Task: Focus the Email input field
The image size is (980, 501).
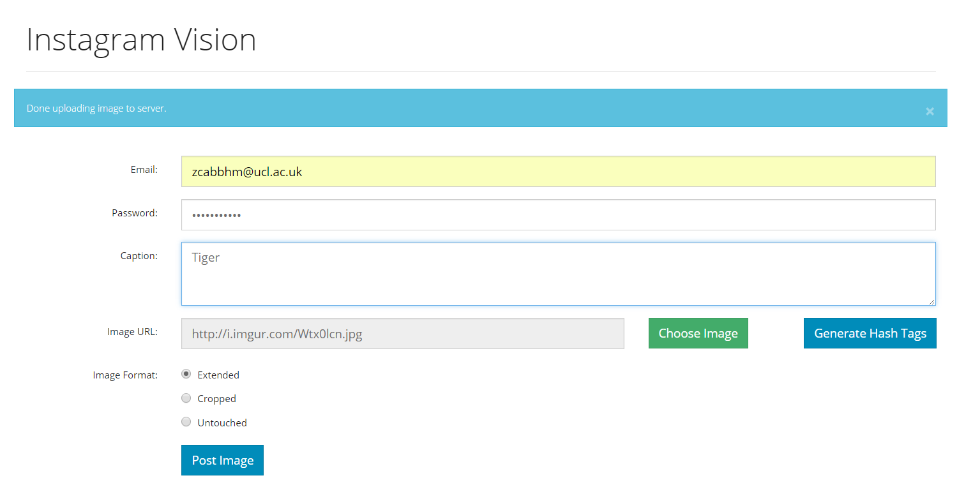Action: (x=559, y=172)
